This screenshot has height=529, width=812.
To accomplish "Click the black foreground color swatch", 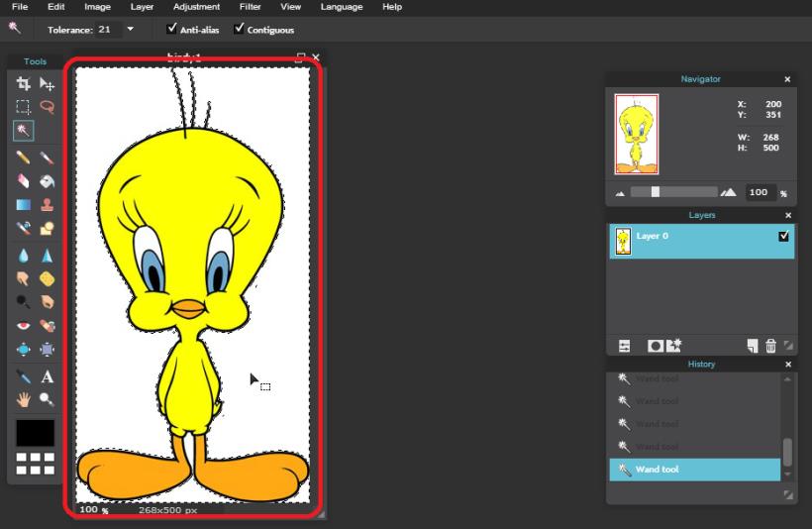I will point(35,433).
